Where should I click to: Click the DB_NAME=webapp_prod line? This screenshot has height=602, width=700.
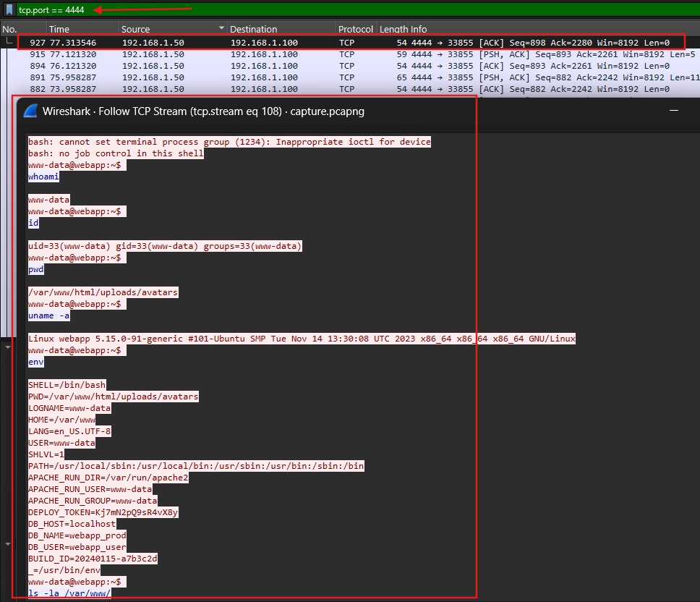77,535
